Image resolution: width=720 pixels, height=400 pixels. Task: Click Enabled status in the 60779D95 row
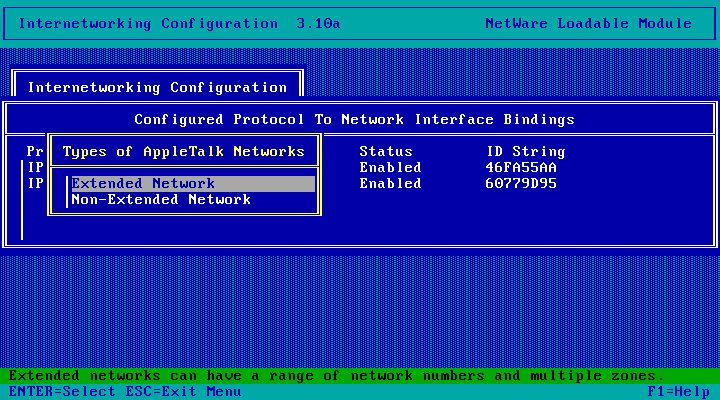tap(390, 184)
